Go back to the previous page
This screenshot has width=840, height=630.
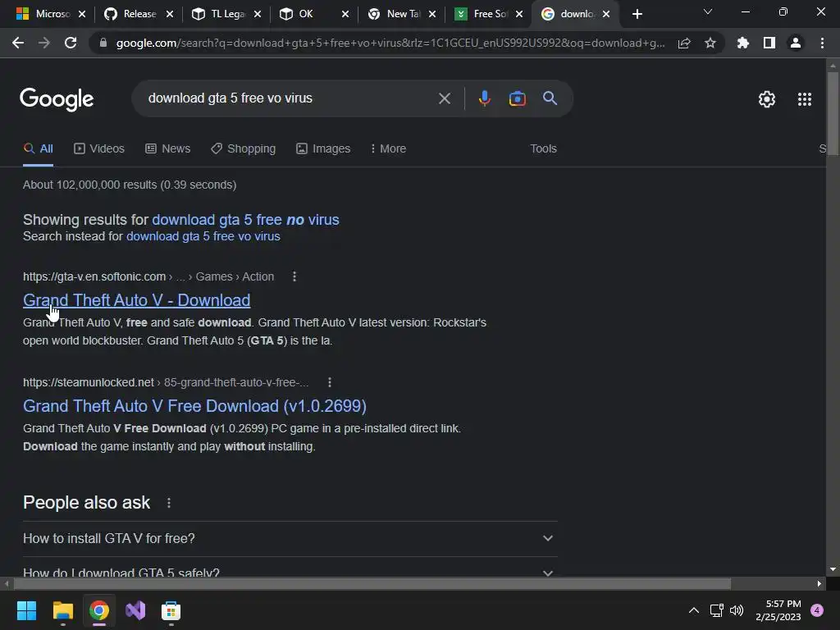[x=18, y=43]
